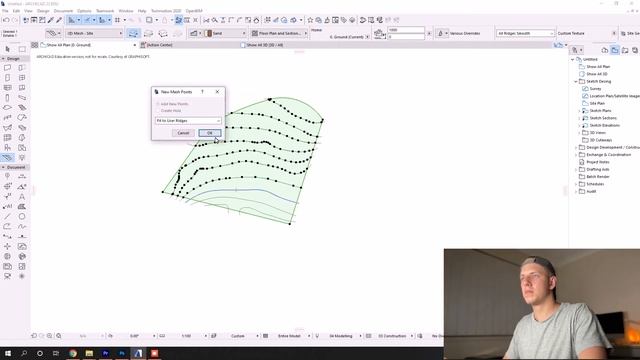Select the Add New Points radio button
The height and width of the screenshot is (360, 640).
pyautogui.click(x=158, y=104)
